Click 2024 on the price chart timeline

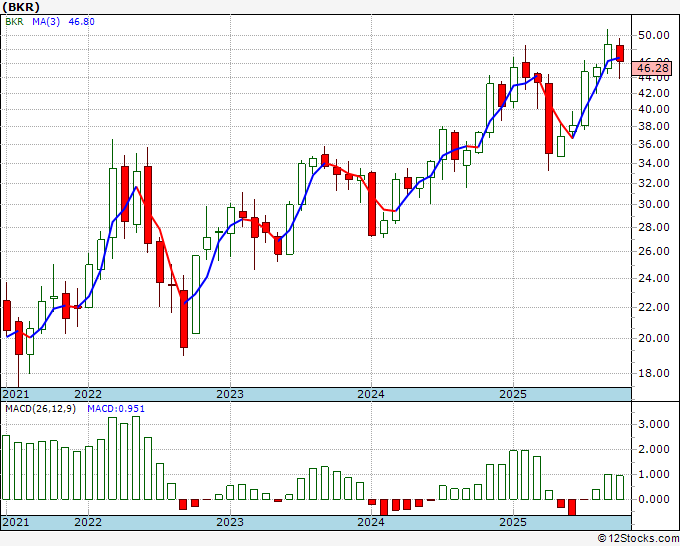click(371, 394)
